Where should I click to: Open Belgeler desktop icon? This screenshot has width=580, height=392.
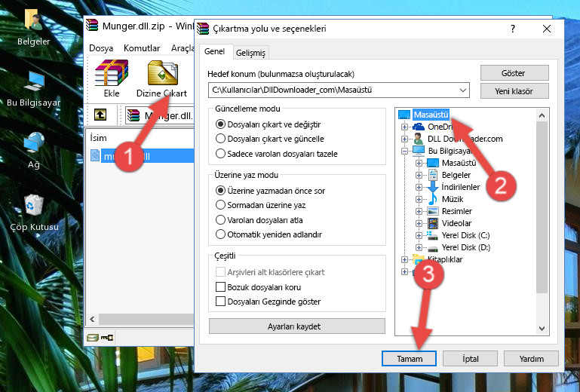tap(33, 27)
